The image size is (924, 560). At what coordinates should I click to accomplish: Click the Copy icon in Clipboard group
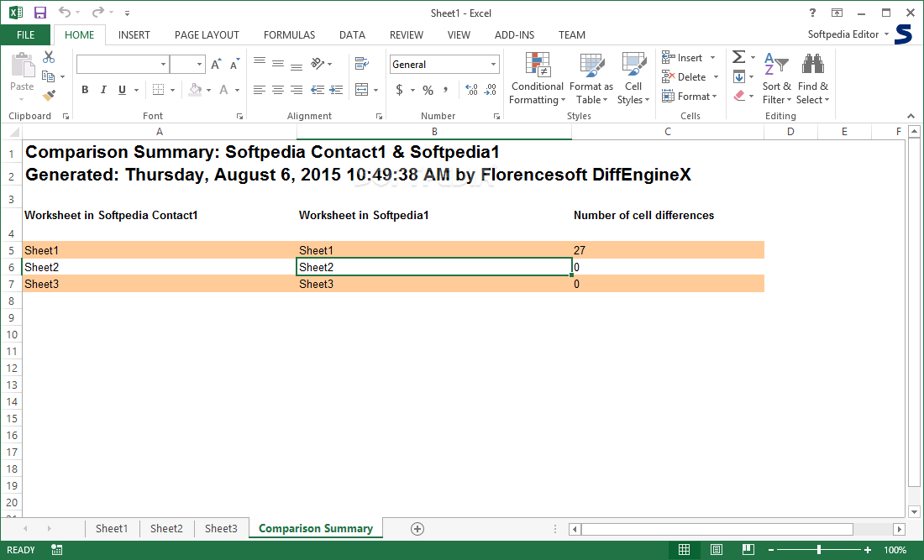(x=49, y=76)
